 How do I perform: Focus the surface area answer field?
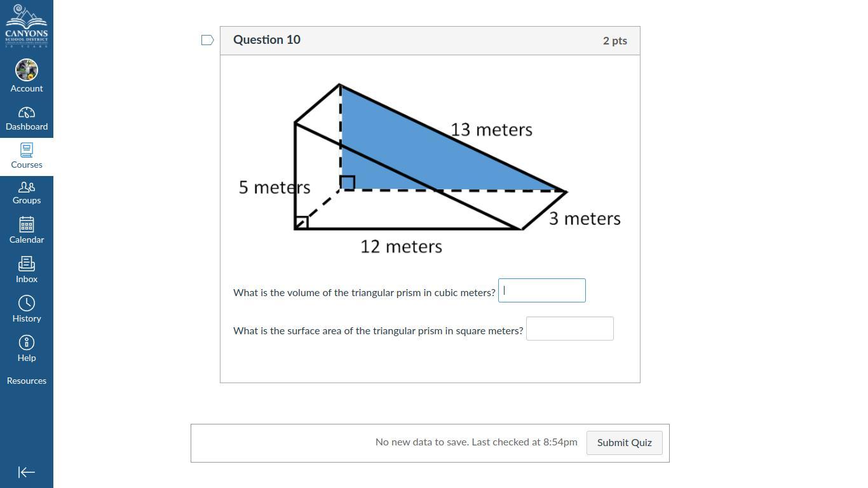click(570, 329)
